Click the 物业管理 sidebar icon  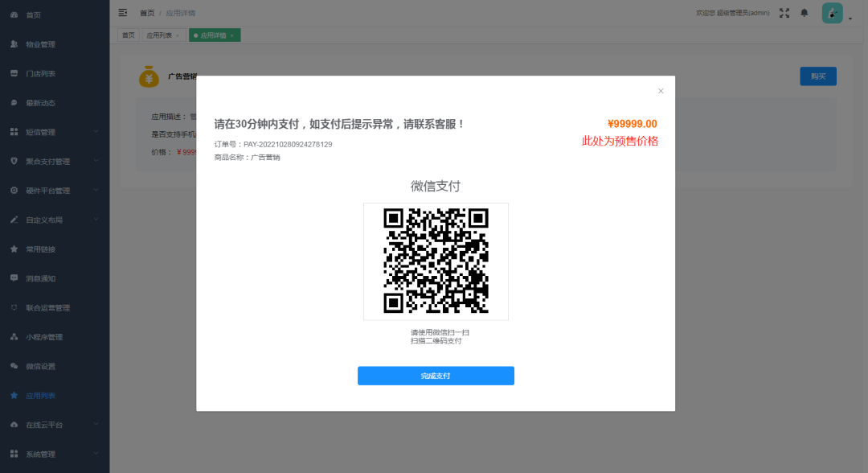coord(14,44)
